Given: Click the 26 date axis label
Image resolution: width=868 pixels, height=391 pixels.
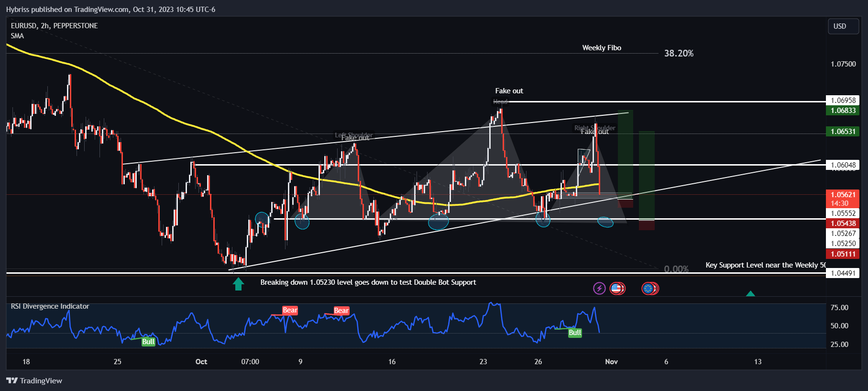Looking at the screenshot, I should pyautogui.click(x=538, y=362).
